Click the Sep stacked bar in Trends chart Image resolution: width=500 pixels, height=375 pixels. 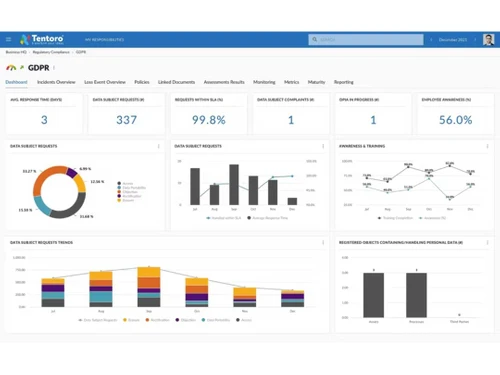click(149, 287)
